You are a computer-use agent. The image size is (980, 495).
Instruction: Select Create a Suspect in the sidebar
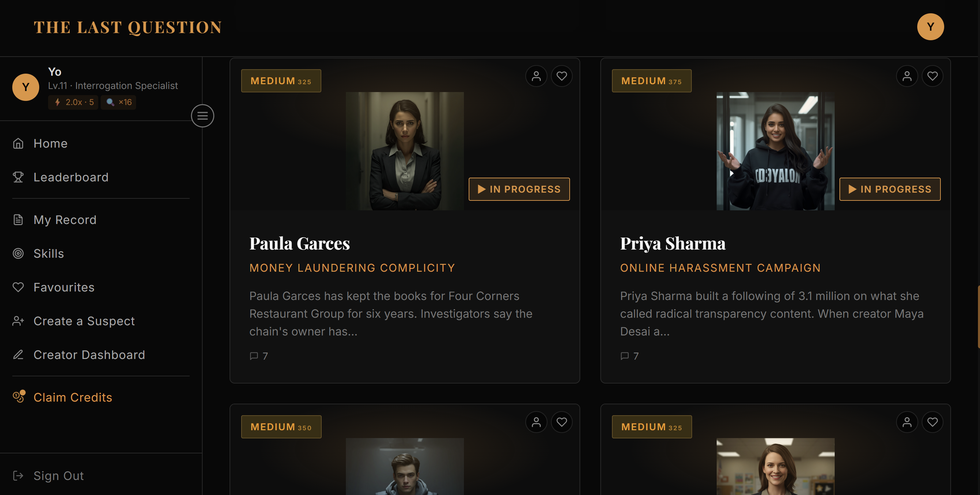(x=84, y=321)
